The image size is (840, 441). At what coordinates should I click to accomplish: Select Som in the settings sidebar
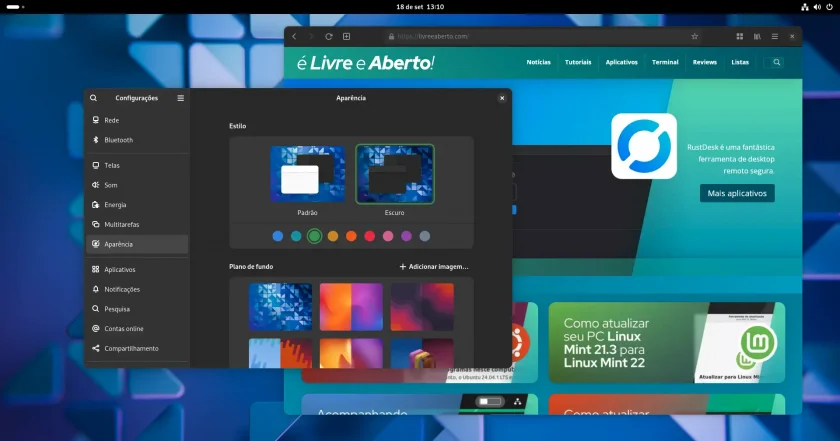(137, 185)
